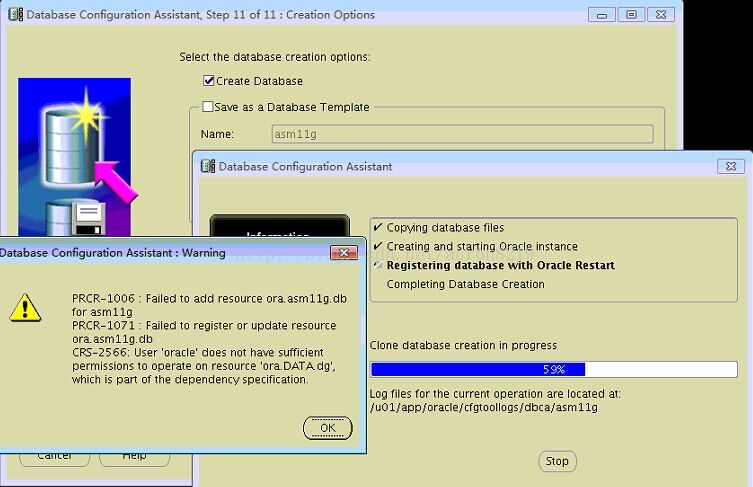Click the Warning dialog title bar text
The image size is (753, 487).
click(x=113, y=253)
